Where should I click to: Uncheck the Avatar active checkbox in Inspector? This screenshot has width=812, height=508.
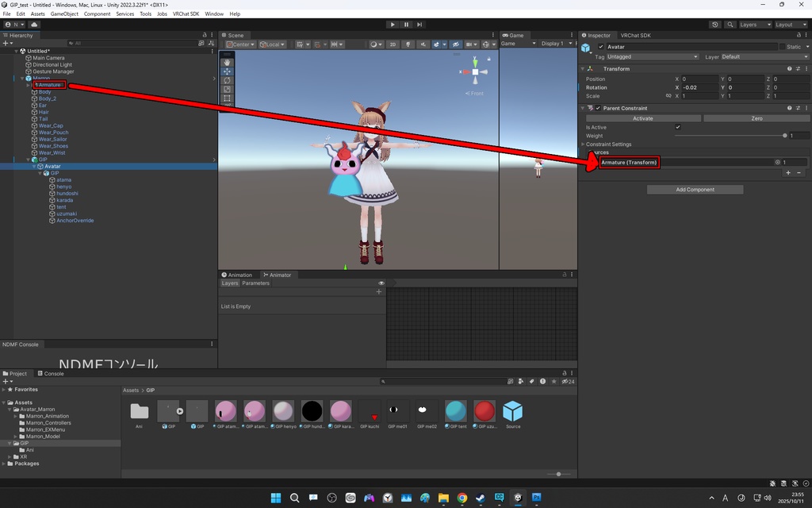pyautogui.click(x=600, y=47)
